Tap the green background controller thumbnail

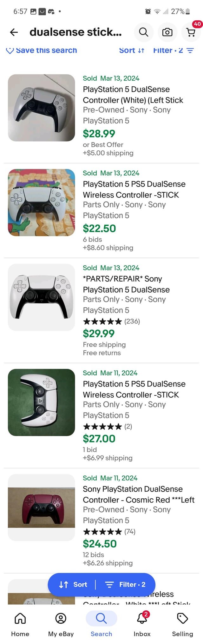tap(42, 402)
